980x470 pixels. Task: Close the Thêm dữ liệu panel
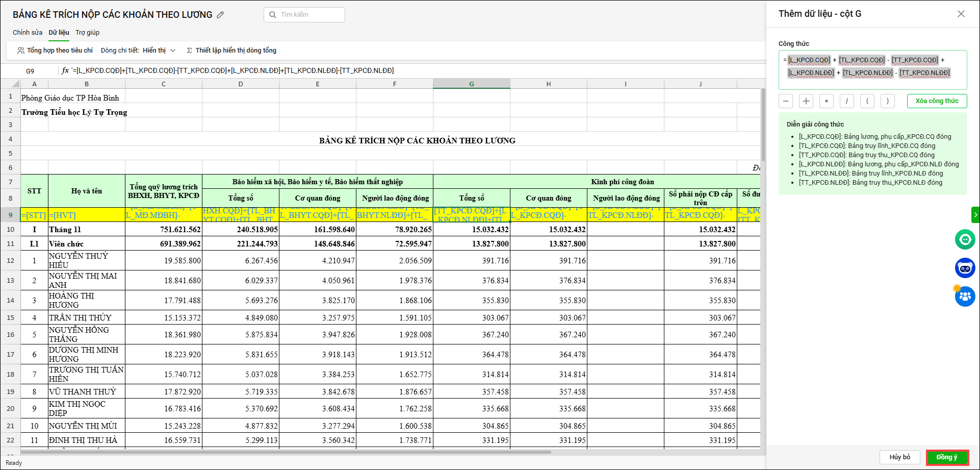[961, 14]
